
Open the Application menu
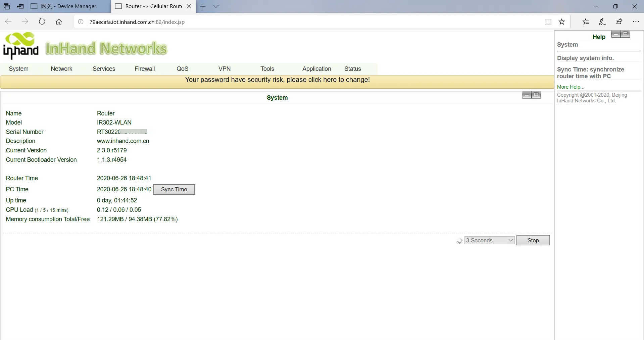click(317, 69)
